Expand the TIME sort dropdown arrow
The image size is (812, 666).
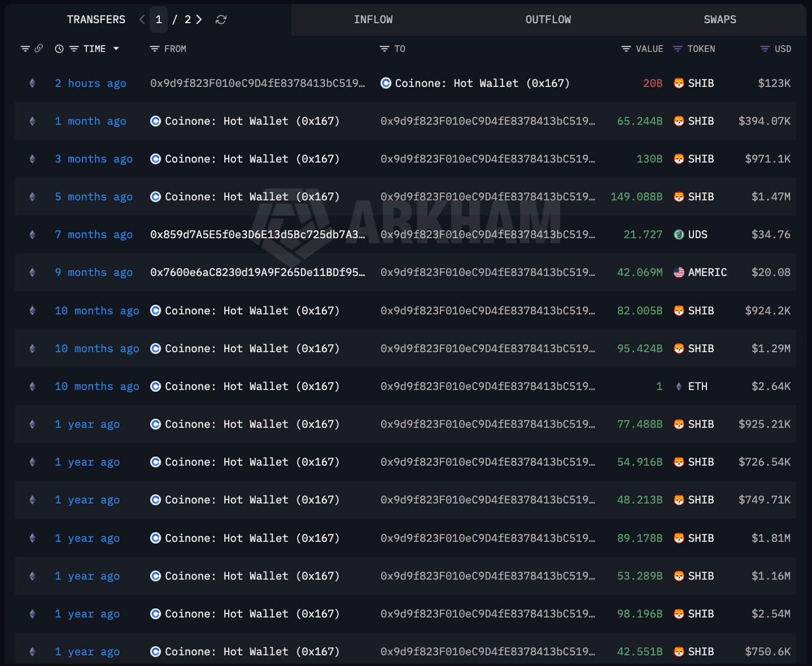pos(116,49)
